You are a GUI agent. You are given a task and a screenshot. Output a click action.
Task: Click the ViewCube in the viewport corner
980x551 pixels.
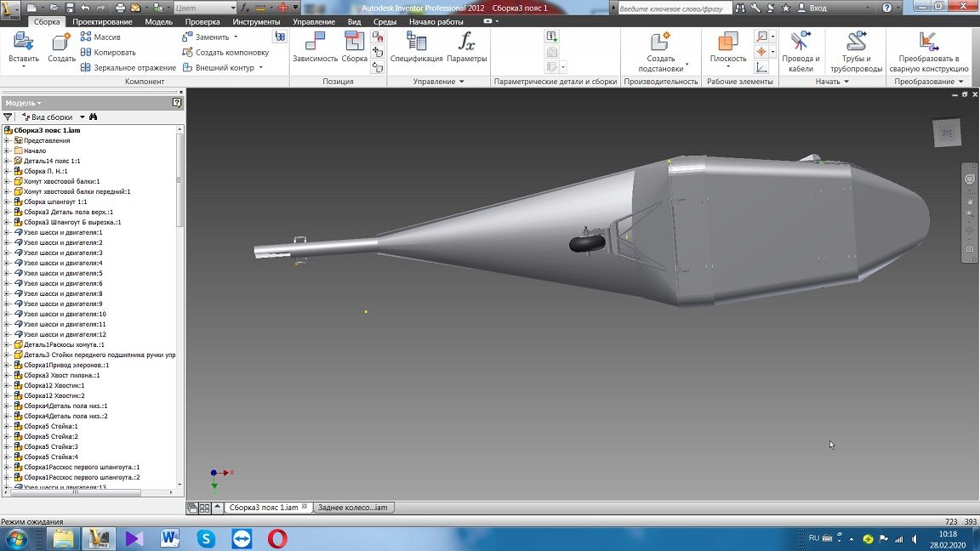click(x=946, y=133)
